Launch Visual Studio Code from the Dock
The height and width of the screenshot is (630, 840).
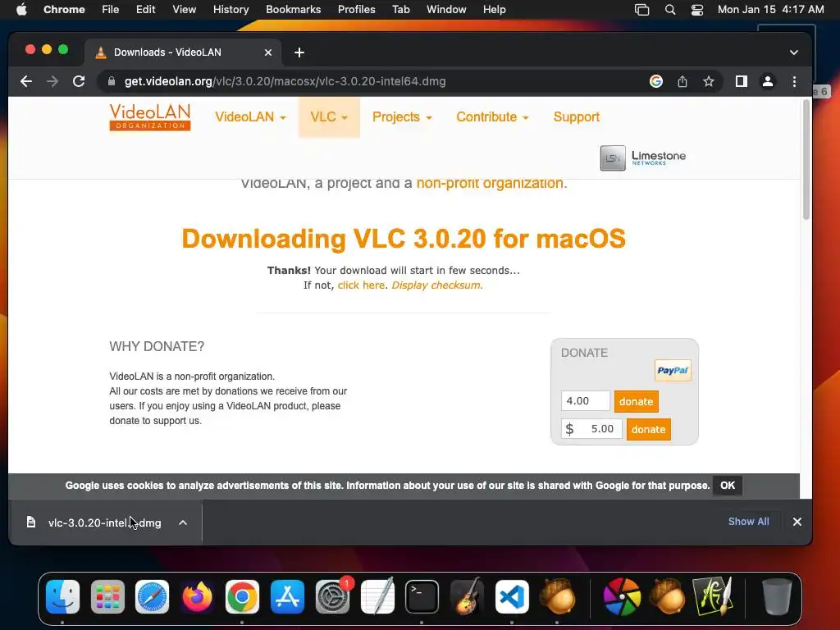pyautogui.click(x=512, y=596)
